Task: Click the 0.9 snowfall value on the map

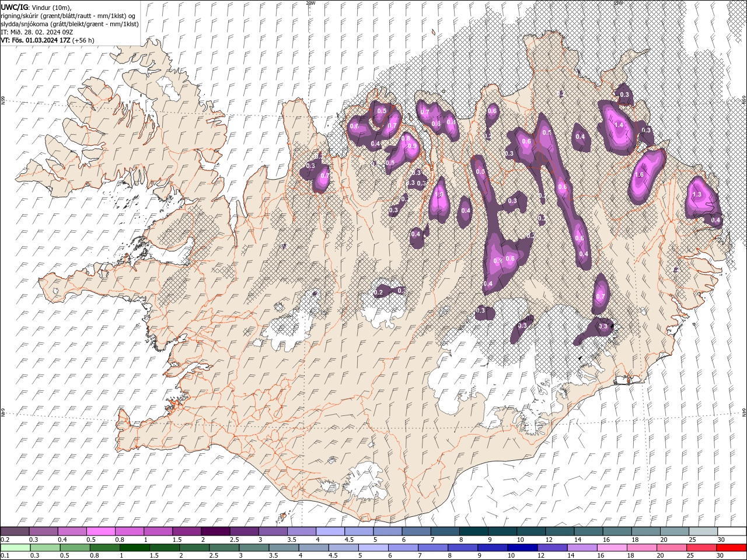Action: [411, 146]
